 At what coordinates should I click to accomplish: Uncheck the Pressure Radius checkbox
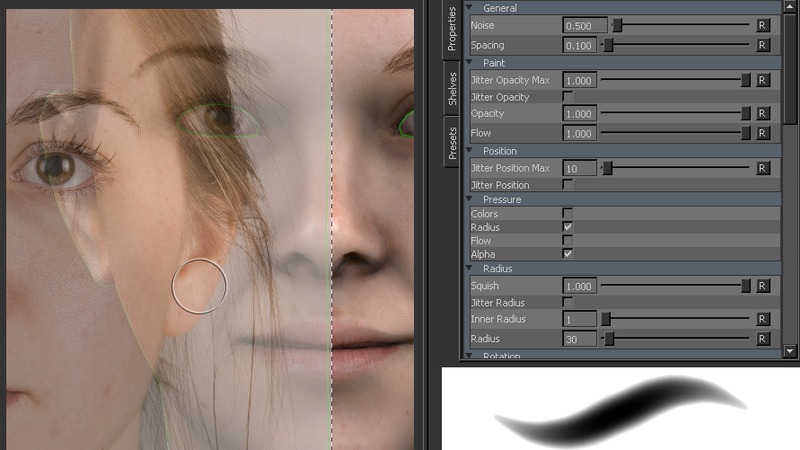tap(568, 227)
